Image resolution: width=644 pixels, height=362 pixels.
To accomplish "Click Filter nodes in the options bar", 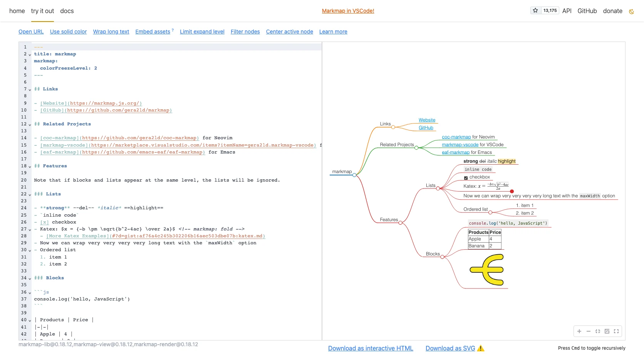I will [x=245, y=32].
